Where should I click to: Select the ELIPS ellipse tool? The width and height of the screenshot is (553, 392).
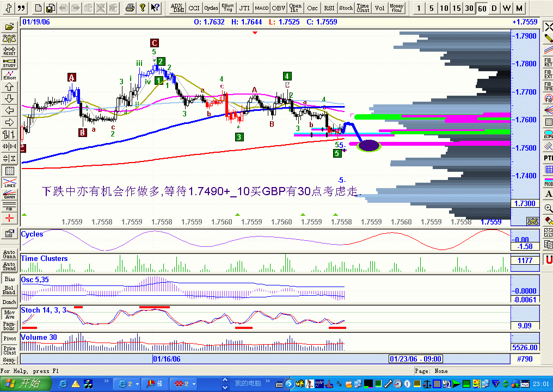click(x=549, y=134)
